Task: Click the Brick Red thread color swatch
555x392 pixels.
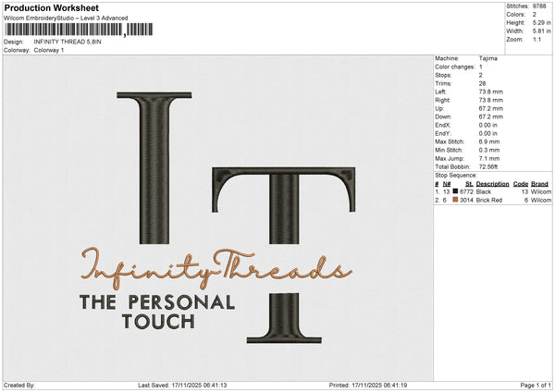Action: pyautogui.click(x=455, y=200)
